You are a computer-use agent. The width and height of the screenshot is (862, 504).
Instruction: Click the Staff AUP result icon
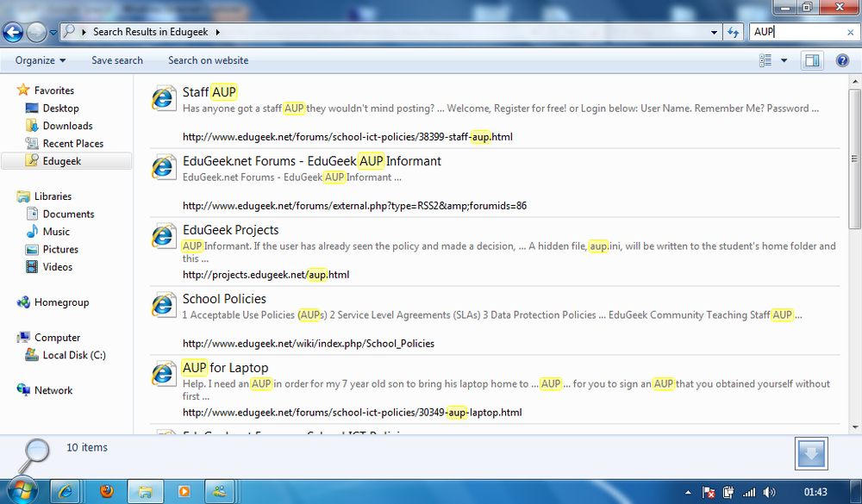click(x=163, y=98)
